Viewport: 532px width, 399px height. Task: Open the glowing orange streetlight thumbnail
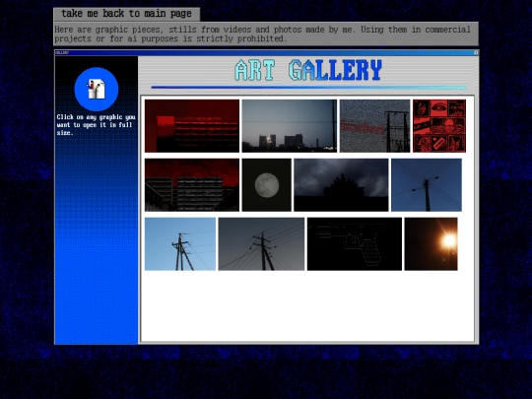click(431, 244)
